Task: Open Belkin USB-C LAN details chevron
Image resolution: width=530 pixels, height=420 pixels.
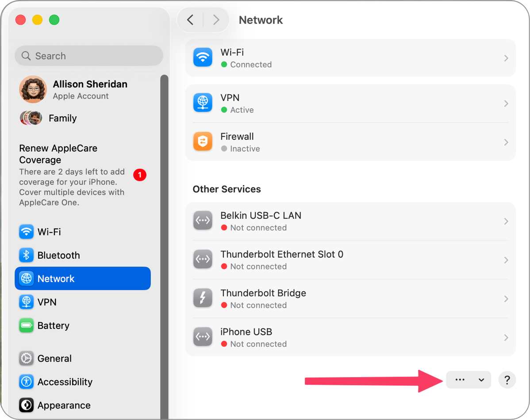Action: click(x=506, y=221)
